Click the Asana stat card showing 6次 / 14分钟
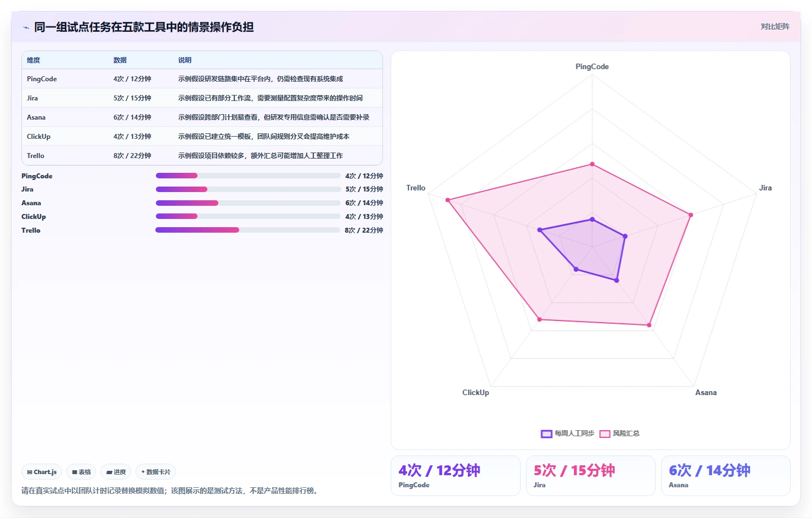Screen dimensions: 812x518 pyautogui.click(x=726, y=476)
